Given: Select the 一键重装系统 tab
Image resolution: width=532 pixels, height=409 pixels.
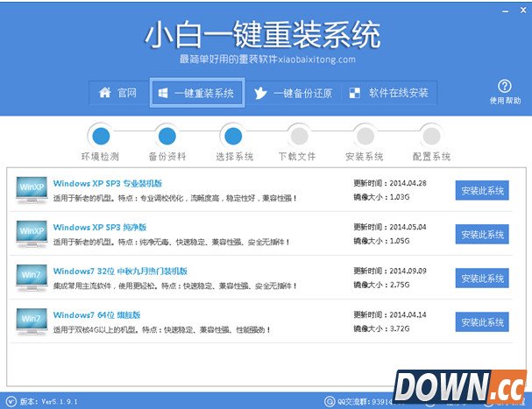Looking at the screenshot, I should click(196, 93).
